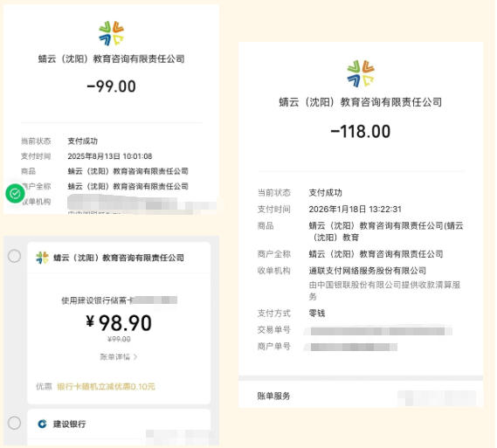Click the 优惠 label
The image size is (497, 448).
(x=44, y=387)
